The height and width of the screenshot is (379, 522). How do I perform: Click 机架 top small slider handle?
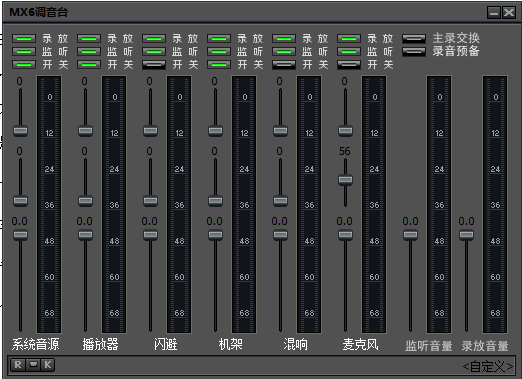coord(215,131)
